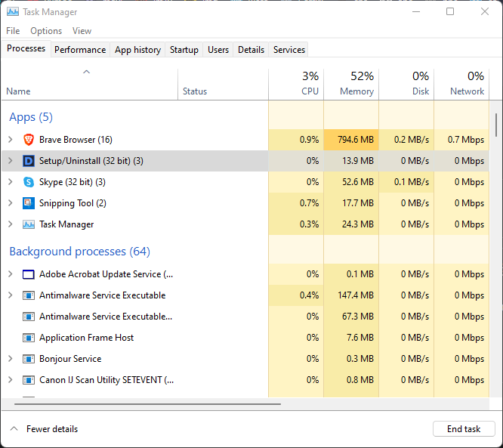This screenshot has height=448, width=503.
Task: Switch to the Performance tab
Action: pos(80,50)
